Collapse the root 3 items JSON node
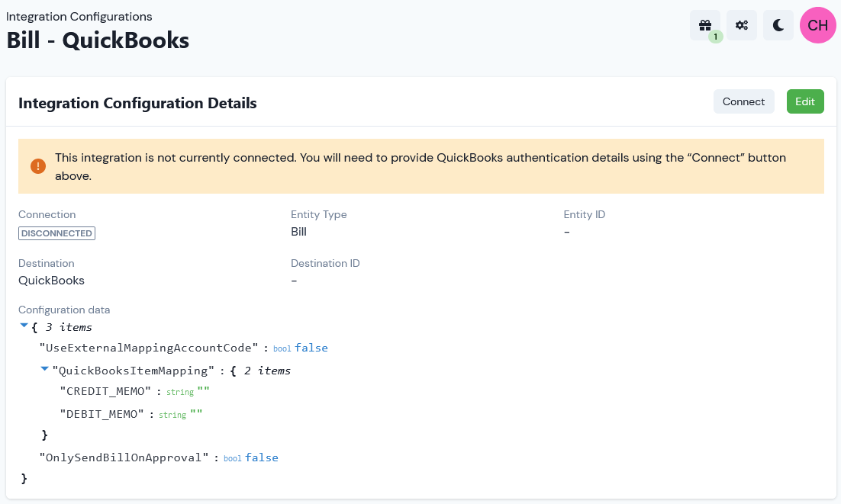This screenshot has width=841, height=504. (24, 326)
